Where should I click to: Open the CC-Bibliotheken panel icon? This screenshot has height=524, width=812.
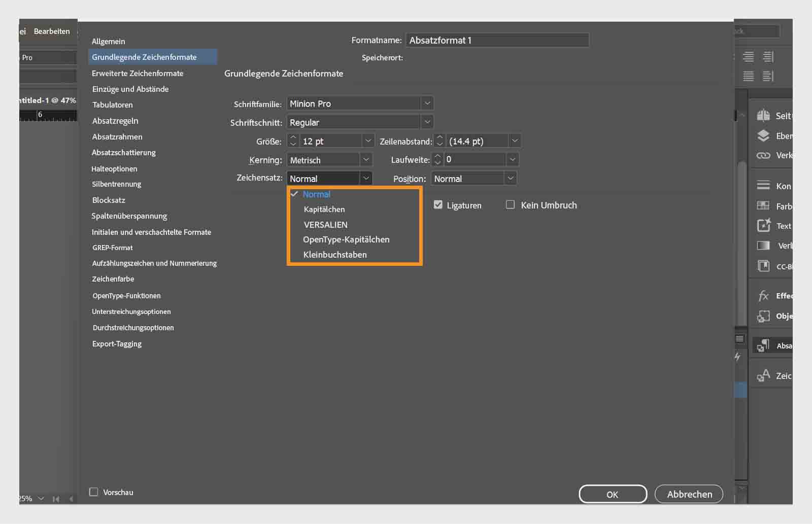tap(764, 266)
